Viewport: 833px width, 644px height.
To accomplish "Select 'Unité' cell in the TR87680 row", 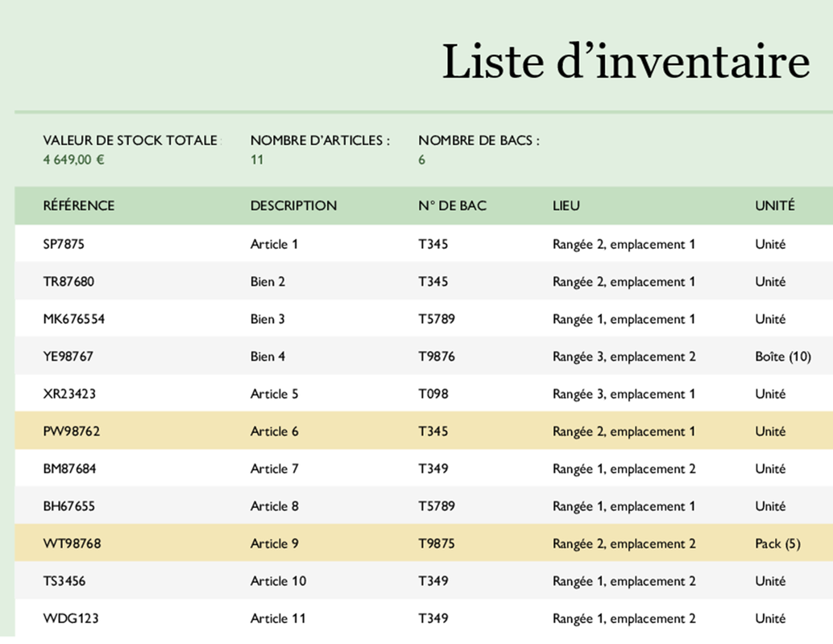I will (x=770, y=281).
